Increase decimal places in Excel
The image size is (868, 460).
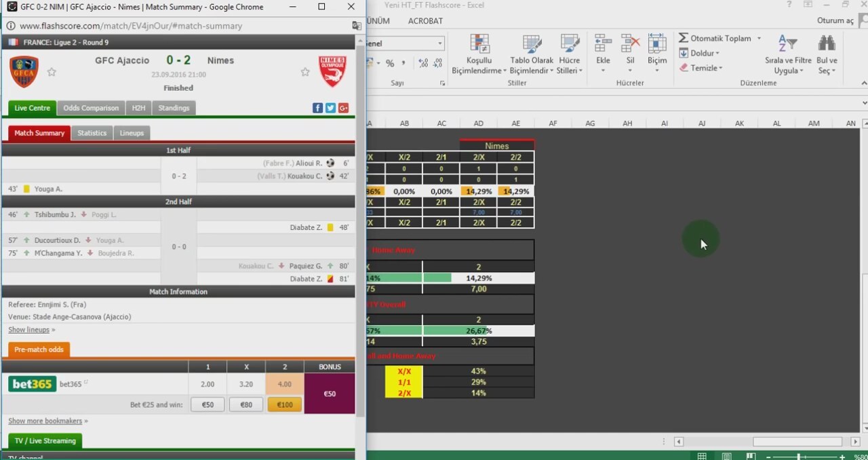pos(423,63)
